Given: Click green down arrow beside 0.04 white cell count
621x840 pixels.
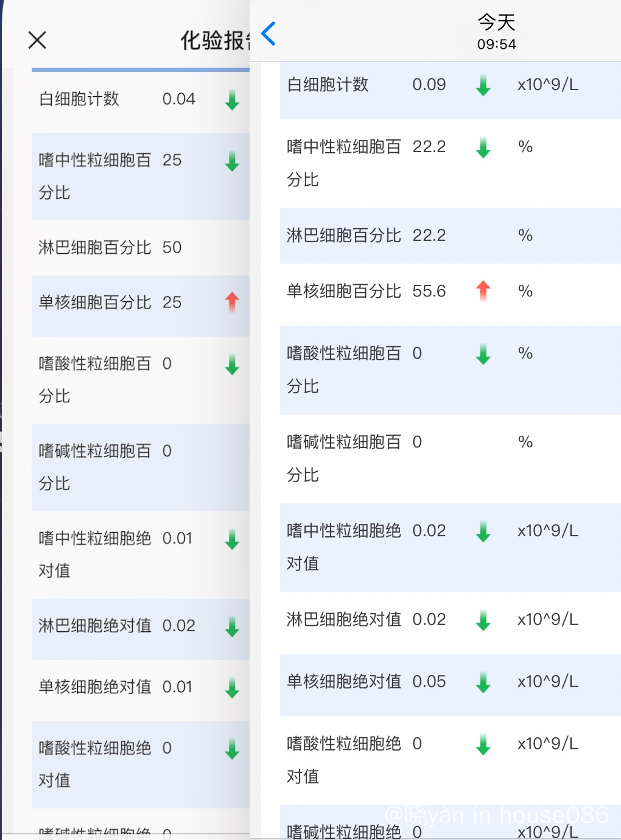Looking at the screenshot, I should pos(232,100).
